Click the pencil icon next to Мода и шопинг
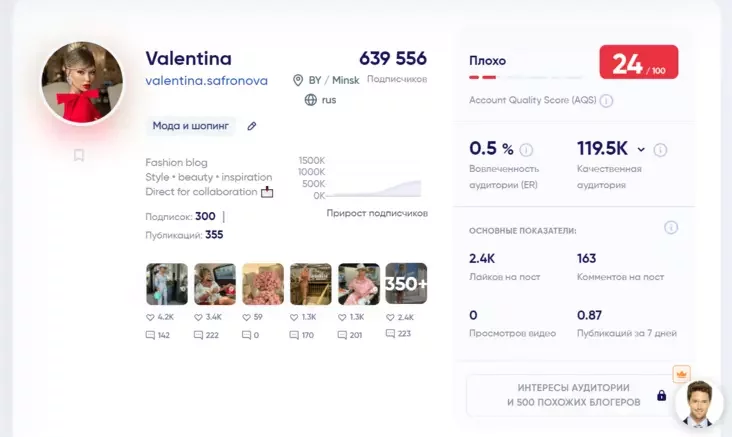The height and width of the screenshot is (437, 732). click(x=252, y=126)
